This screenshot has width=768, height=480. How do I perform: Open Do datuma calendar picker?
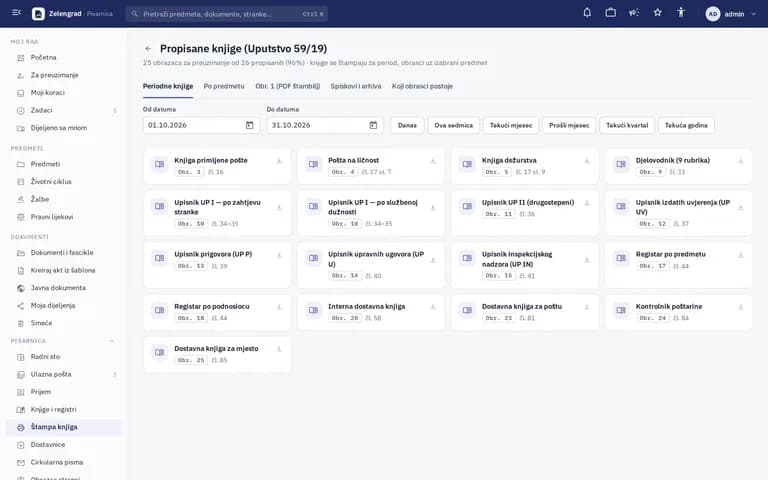click(373, 125)
